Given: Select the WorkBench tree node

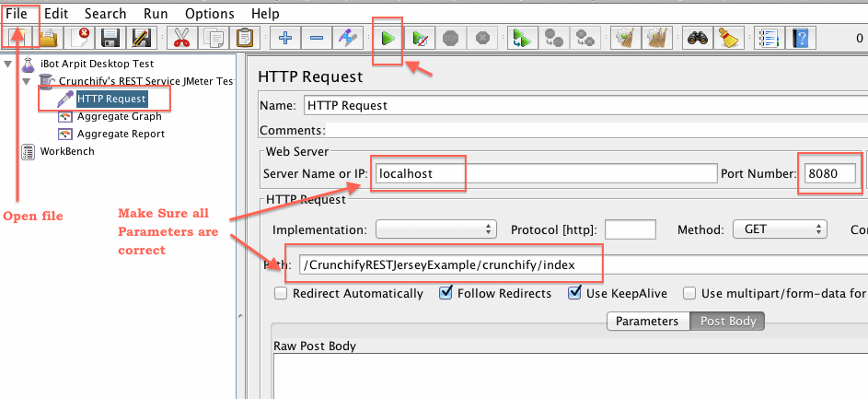Looking at the screenshot, I should click(x=66, y=151).
